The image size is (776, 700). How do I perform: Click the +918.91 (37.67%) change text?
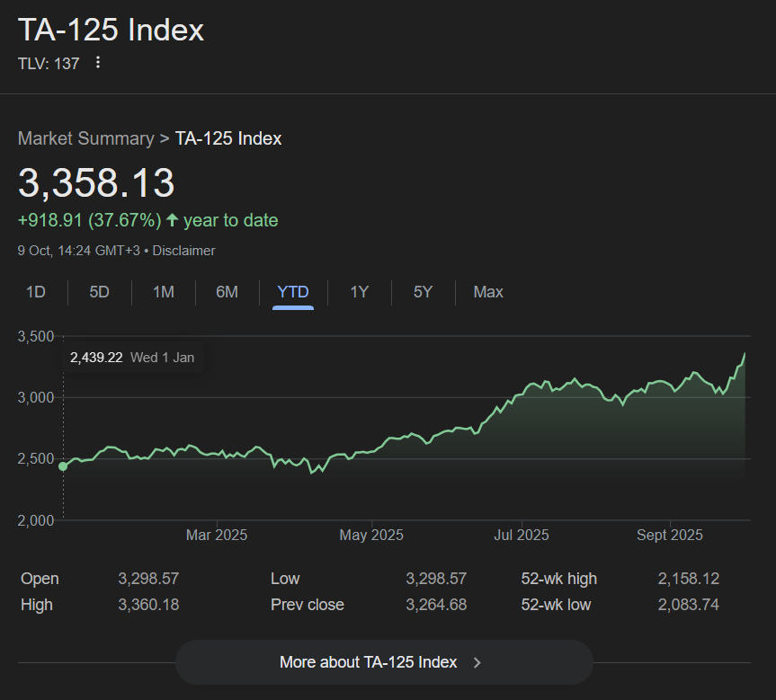coord(90,220)
